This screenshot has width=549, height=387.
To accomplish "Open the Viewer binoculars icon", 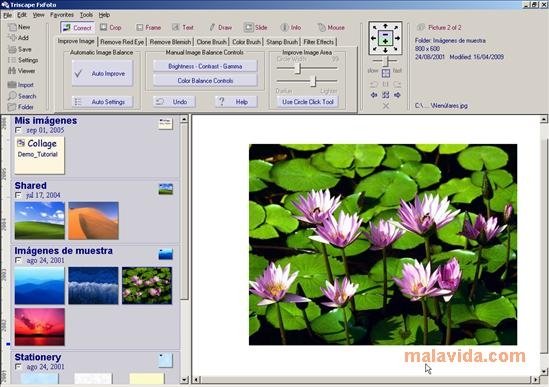I will pyautogui.click(x=12, y=71).
